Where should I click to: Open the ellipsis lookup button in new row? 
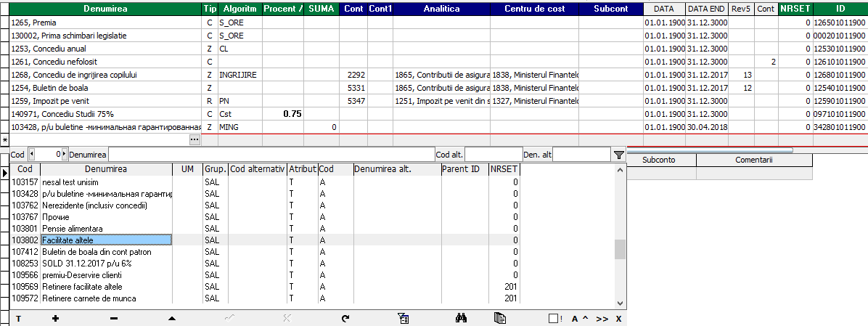pyautogui.click(x=195, y=141)
